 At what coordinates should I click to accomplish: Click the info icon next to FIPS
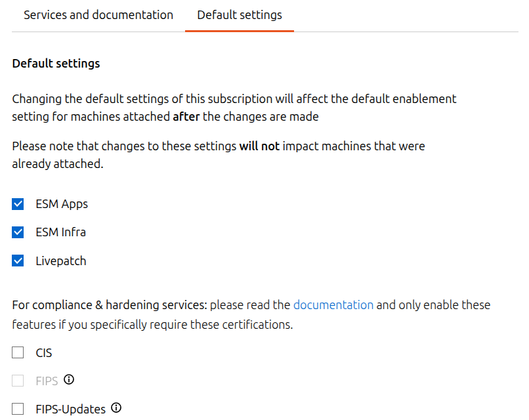tap(69, 379)
